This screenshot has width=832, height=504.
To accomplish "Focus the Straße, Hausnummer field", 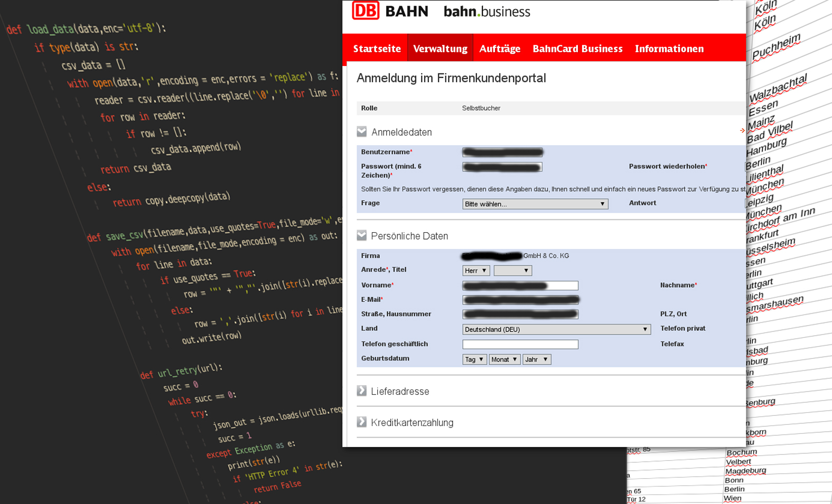I will (x=520, y=315).
